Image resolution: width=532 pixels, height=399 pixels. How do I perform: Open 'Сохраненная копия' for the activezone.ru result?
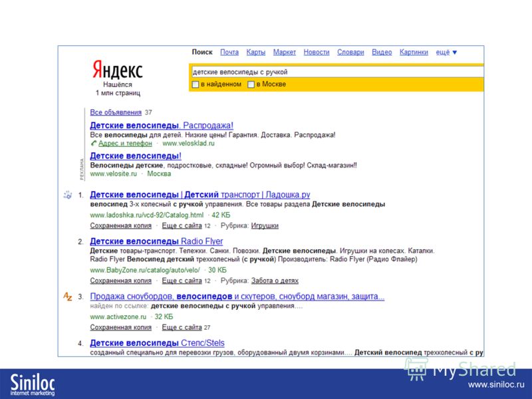pyautogui.click(x=121, y=327)
